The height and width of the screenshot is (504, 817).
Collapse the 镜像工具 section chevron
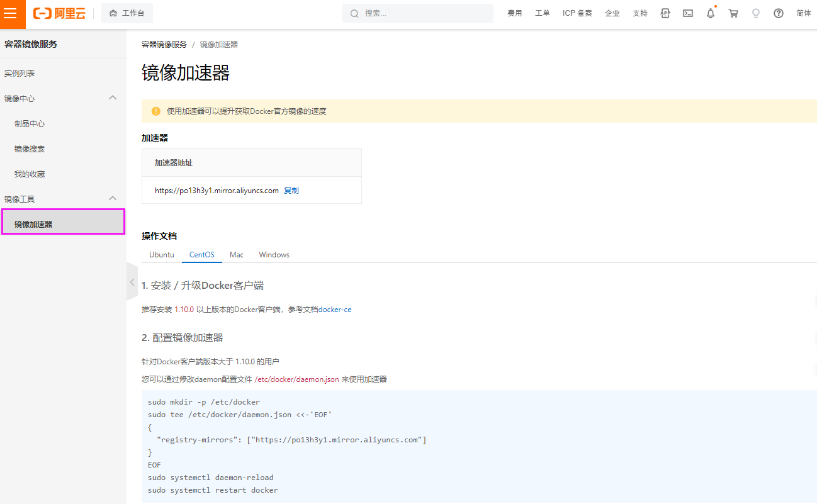click(x=113, y=198)
